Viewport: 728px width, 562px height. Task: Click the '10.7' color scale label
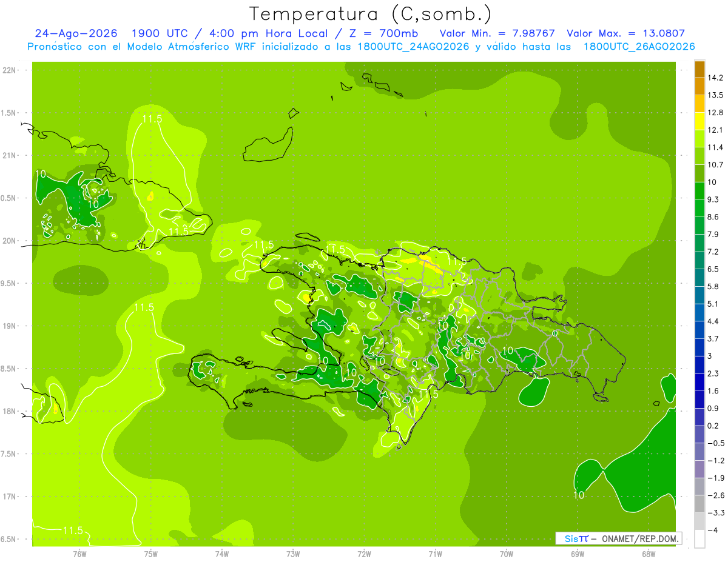715,165
